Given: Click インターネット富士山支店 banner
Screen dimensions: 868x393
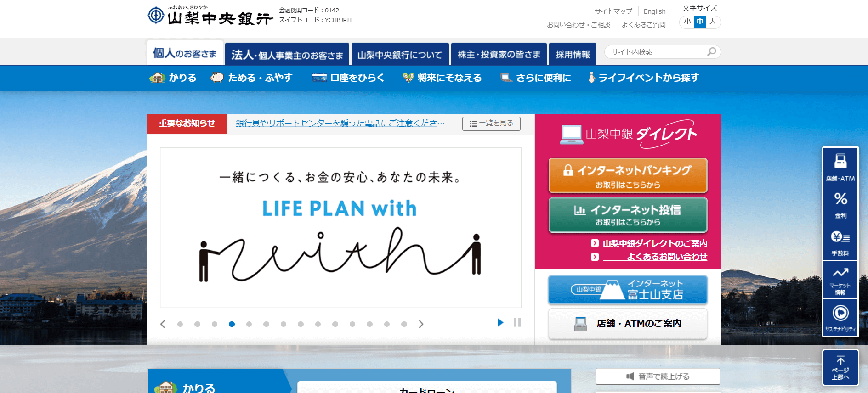Looking at the screenshot, I should pyautogui.click(x=628, y=290).
